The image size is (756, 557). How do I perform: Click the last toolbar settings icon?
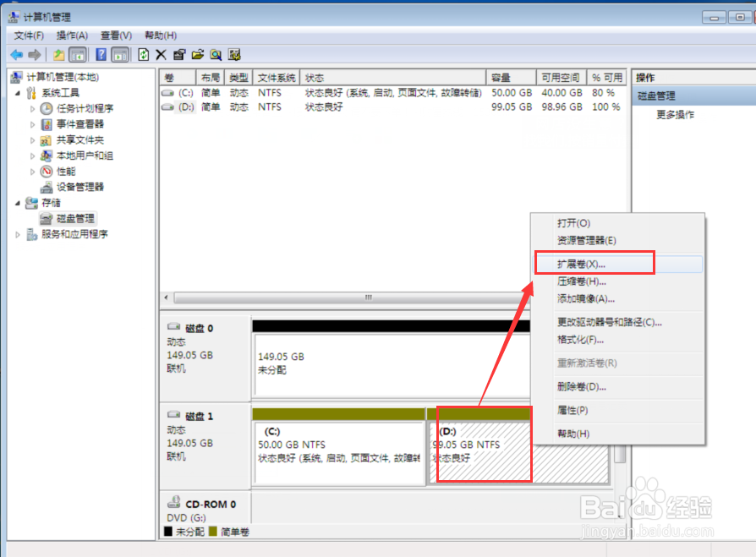pyautogui.click(x=234, y=55)
